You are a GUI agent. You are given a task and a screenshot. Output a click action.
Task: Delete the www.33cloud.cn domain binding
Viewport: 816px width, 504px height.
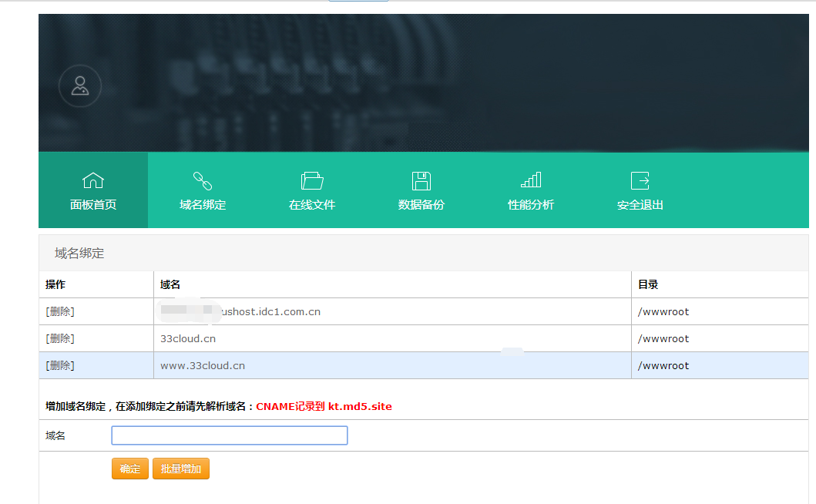tap(60, 365)
